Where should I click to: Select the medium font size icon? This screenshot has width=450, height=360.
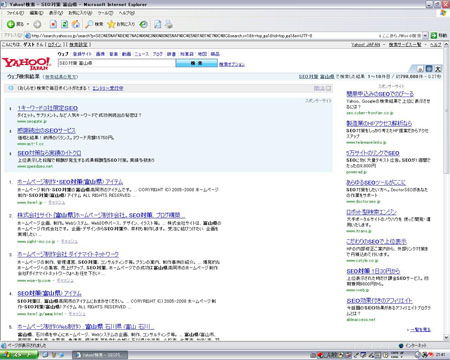[429, 69]
